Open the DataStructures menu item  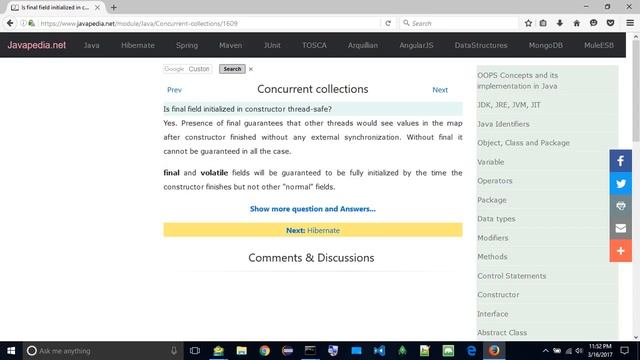[x=481, y=45]
